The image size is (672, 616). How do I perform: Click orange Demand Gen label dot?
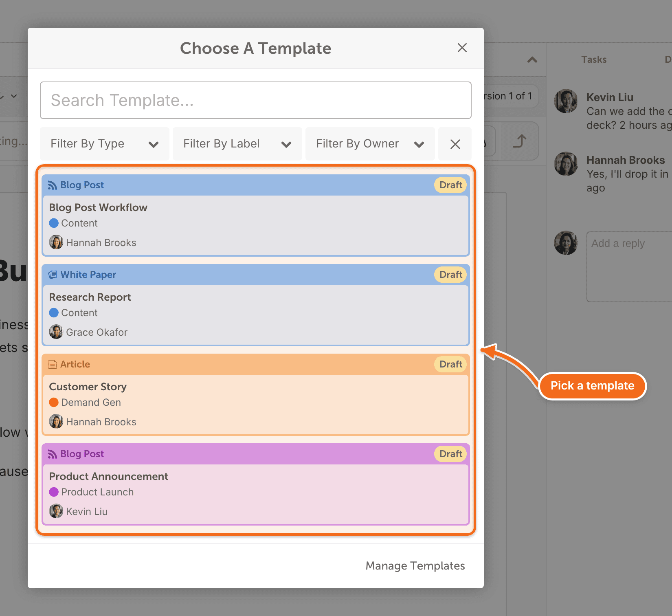tap(54, 403)
